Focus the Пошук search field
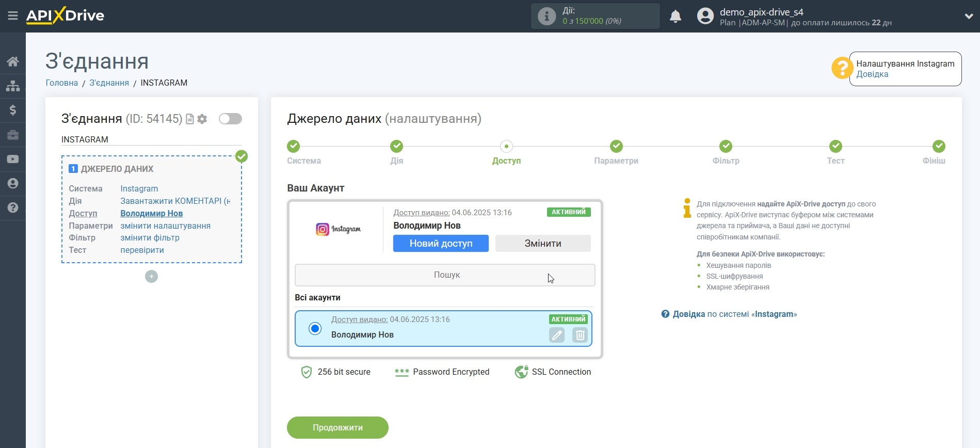This screenshot has width=980, height=448. [x=445, y=275]
